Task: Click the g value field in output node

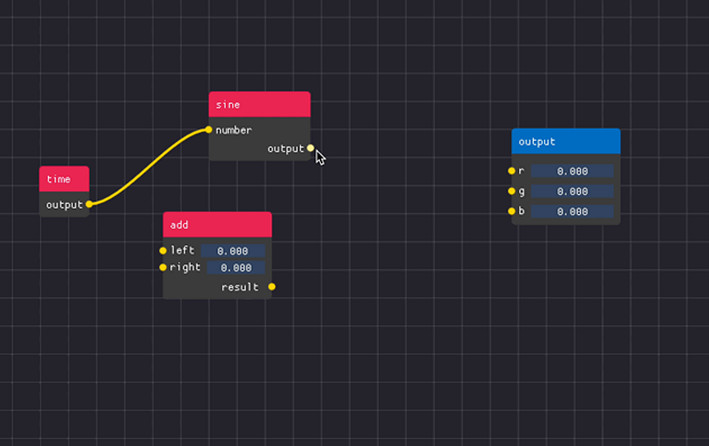Action: pyautogui.click(x=571, y=191)
